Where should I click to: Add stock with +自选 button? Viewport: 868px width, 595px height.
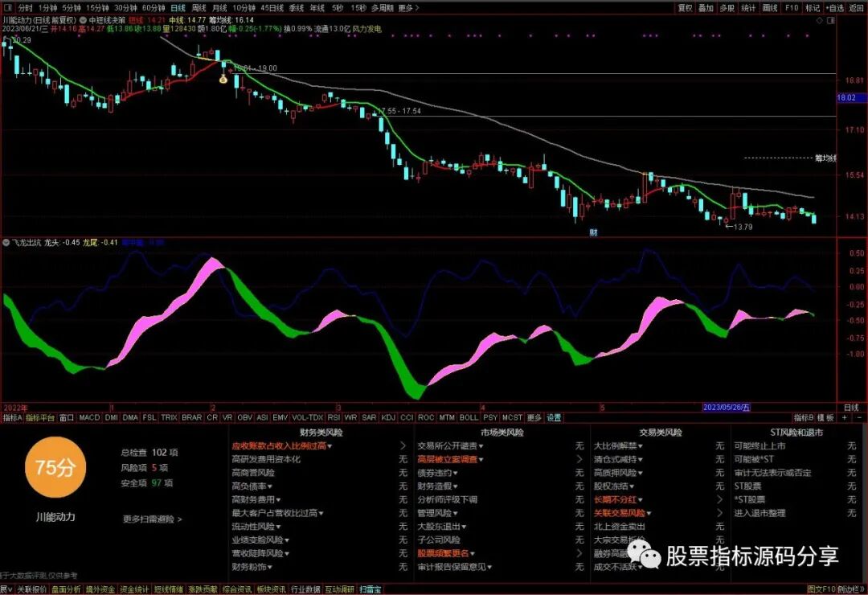835,8
